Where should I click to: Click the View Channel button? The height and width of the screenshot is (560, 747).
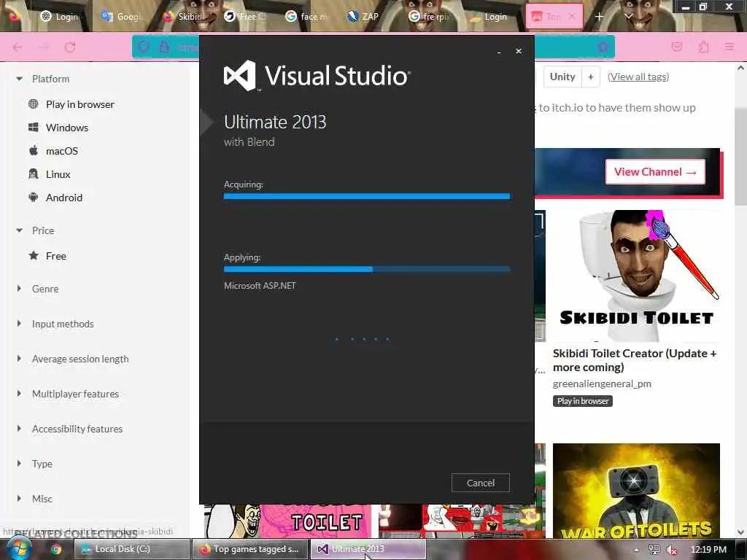(655, 172)
